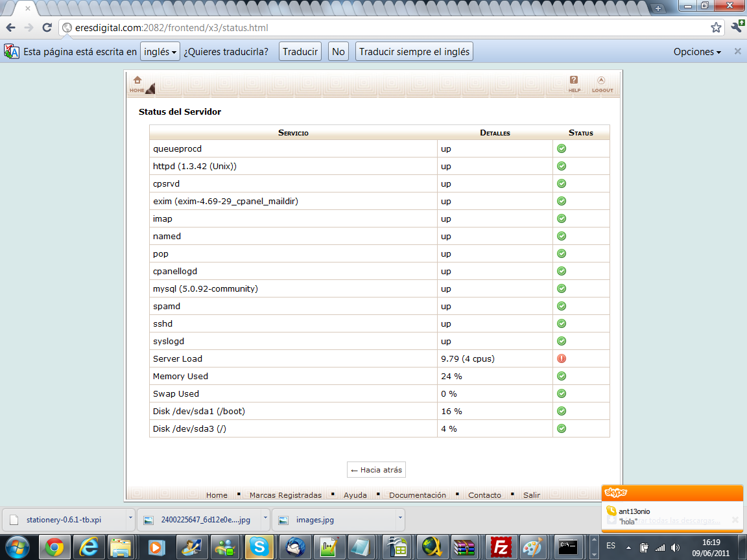Expand the inglés language dropdown
Viewport: 747px width, 560px height.
click(x=160, y=52)
